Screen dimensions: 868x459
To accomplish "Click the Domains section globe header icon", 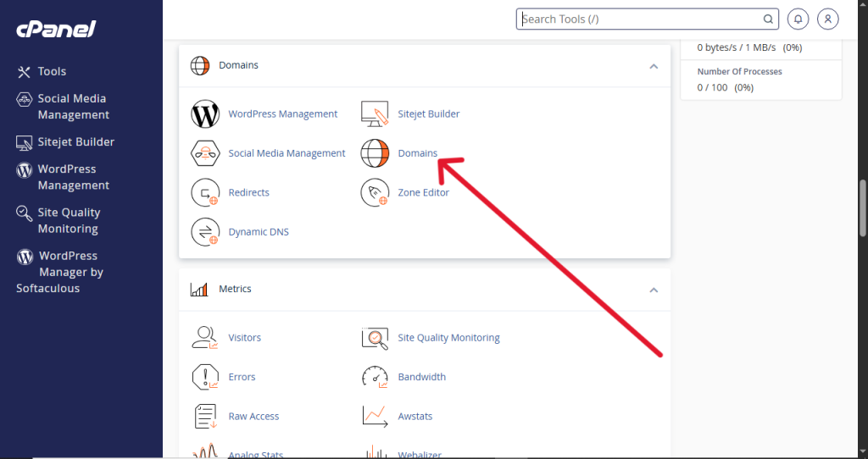I will point(200,65).
